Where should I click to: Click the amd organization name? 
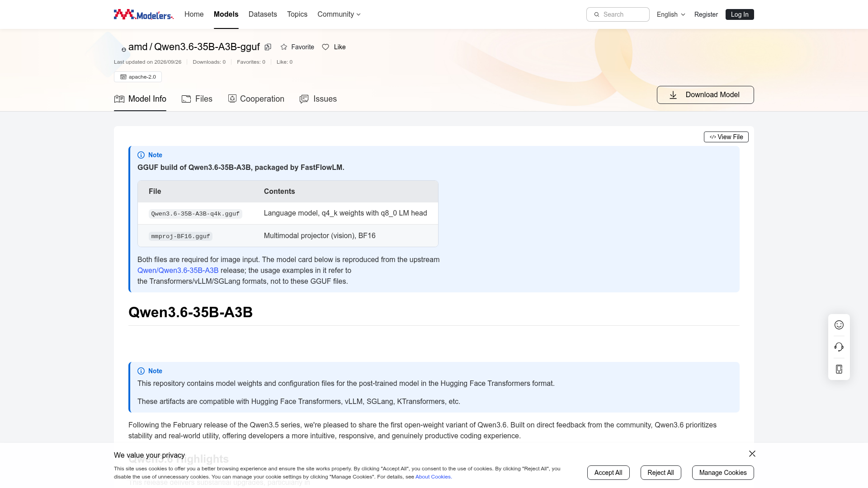[138, 47]
